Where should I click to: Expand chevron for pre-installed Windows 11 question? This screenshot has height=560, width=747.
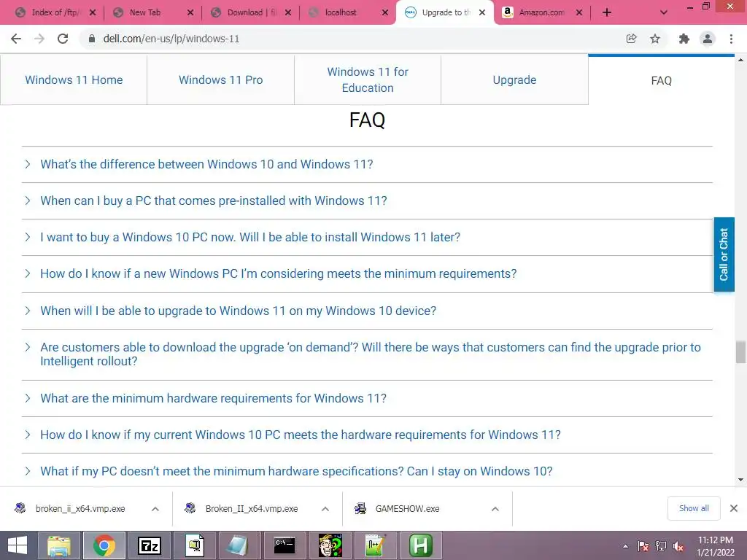28,201
